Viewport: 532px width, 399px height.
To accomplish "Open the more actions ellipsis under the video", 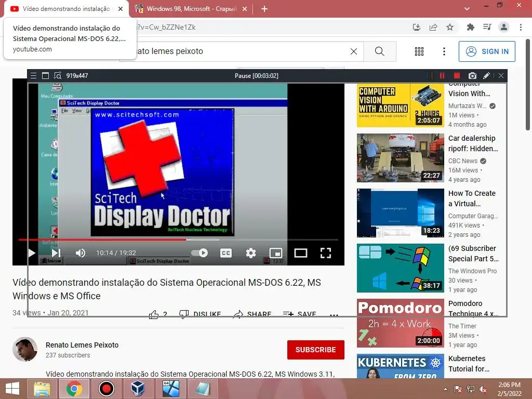I will coord(334,315).
